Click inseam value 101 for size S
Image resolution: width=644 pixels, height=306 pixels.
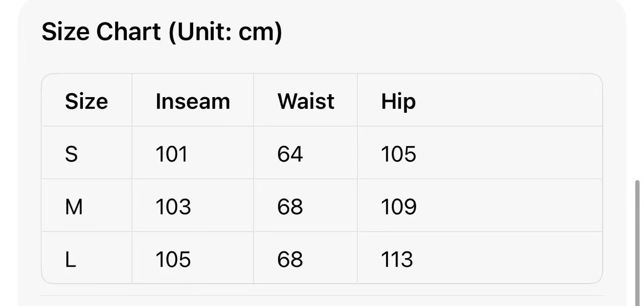tap(172, 154)
